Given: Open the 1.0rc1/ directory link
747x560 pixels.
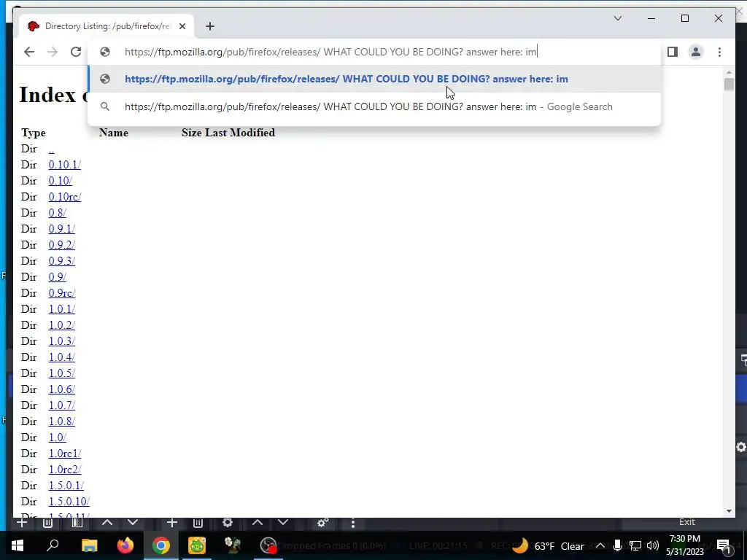Looking at the screenshot, I should pyautogui.click(x=65, y=454).
